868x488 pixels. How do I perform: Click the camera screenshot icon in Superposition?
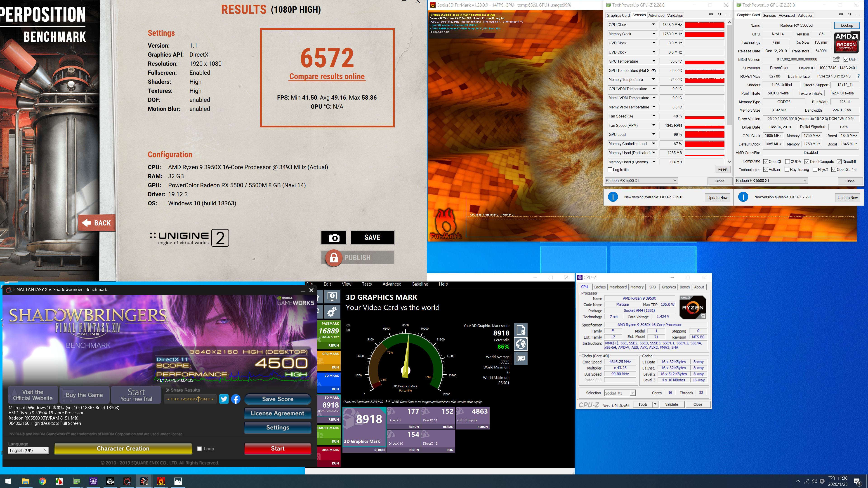point(334,237)
